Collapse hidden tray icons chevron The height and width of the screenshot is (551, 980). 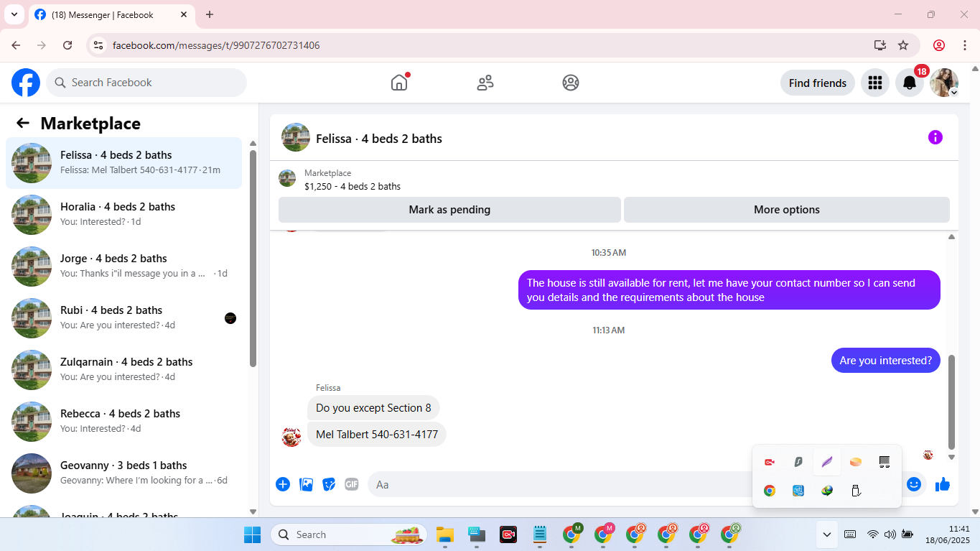827,534
